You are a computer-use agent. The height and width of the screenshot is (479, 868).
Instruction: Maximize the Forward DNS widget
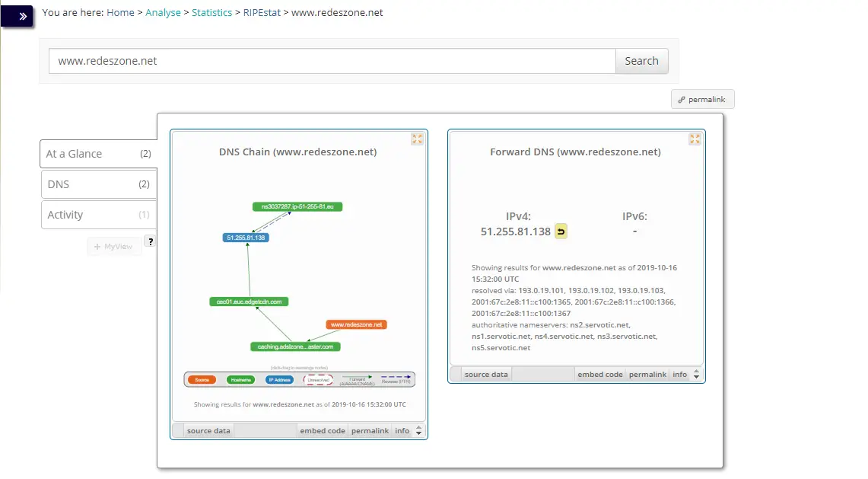[695, 139]
